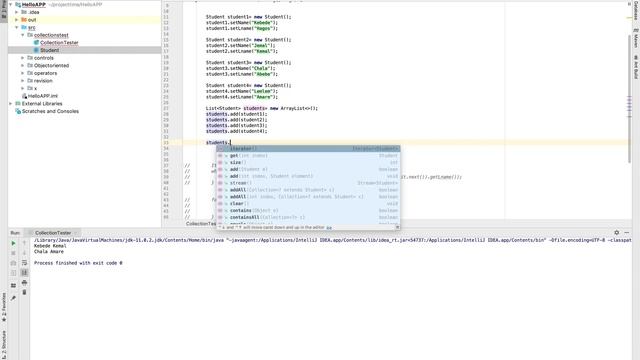Choose addAll(Collection c) completion suggestion
This screenshot has width=640, height=360.
308,190
